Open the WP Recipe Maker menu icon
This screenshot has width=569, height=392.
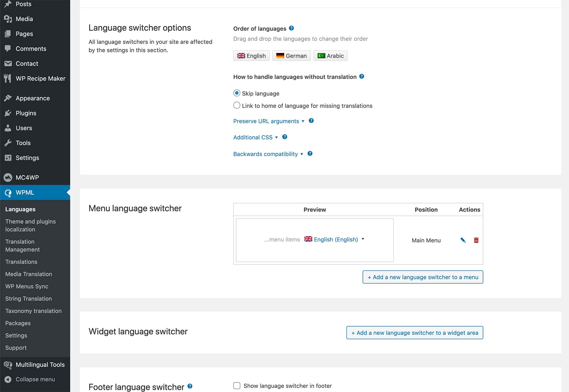[8, 78]
